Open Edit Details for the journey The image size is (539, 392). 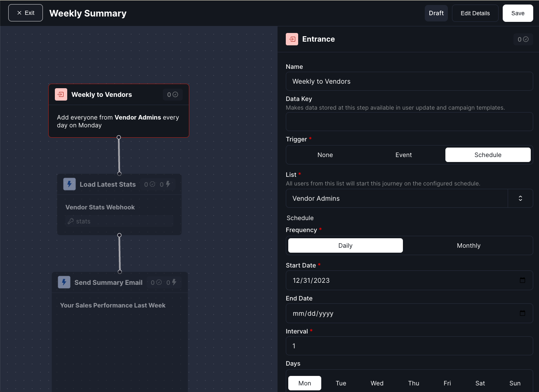[x=475, y=13]
